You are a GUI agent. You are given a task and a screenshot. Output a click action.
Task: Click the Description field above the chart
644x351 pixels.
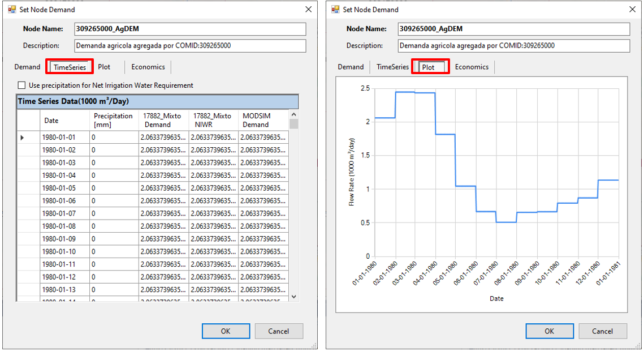tap(513, 46)
